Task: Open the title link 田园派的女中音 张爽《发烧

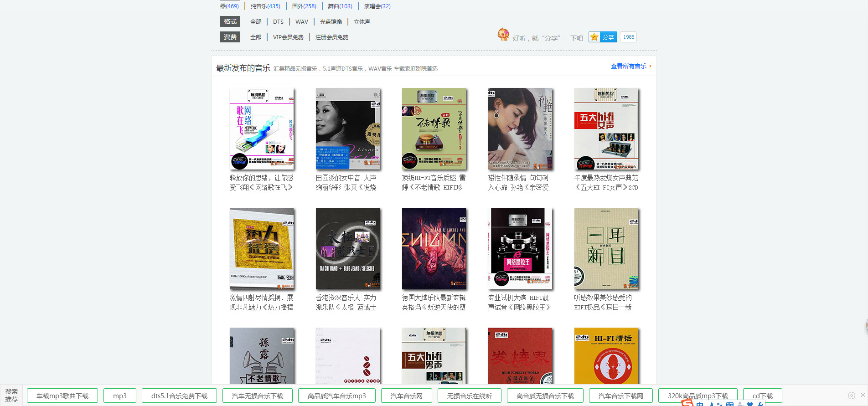Action: 346,183
